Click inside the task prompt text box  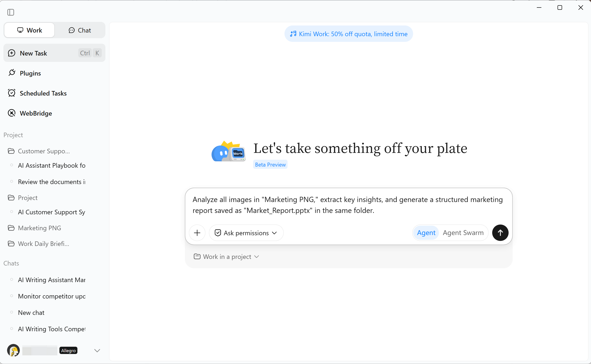(x=348, y=205)
